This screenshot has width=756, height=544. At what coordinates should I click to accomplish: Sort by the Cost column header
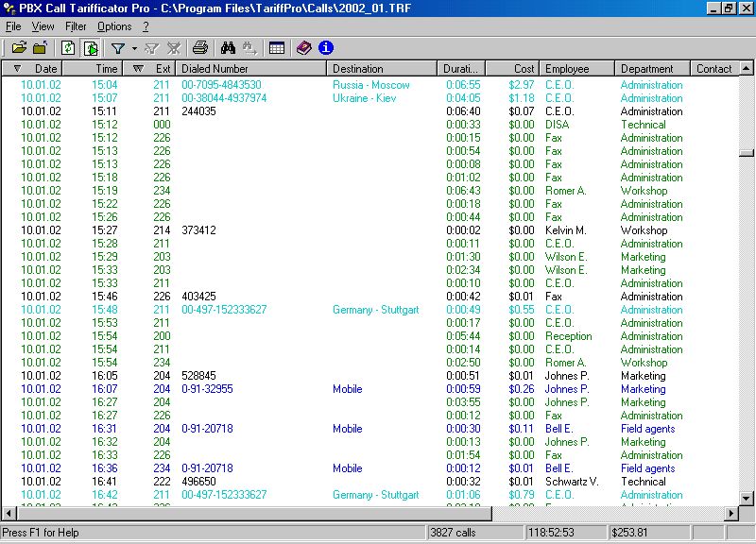(512, 69)
